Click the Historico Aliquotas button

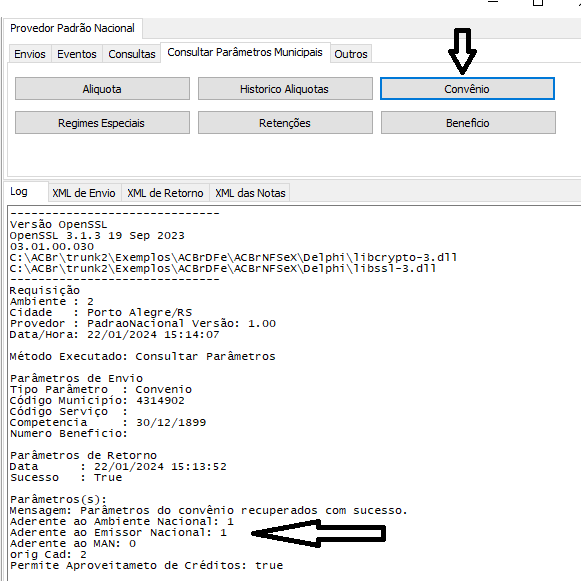coord(285,89)
